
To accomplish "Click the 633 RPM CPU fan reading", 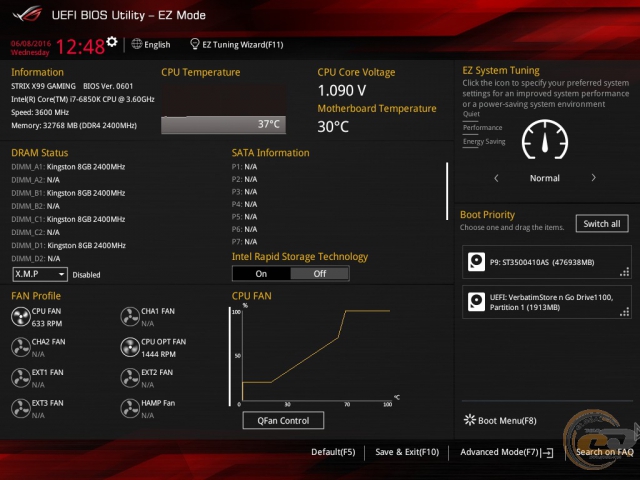I will pos(47,323).
